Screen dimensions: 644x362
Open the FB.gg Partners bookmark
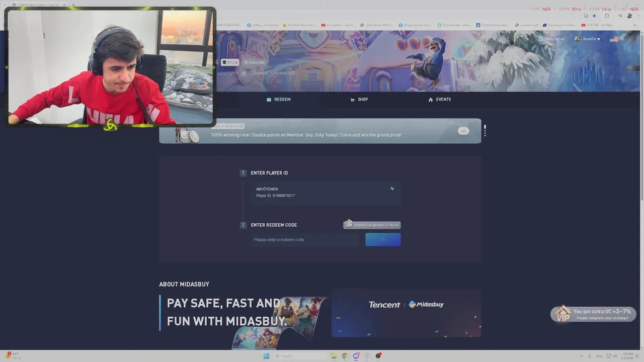[416, 25]
